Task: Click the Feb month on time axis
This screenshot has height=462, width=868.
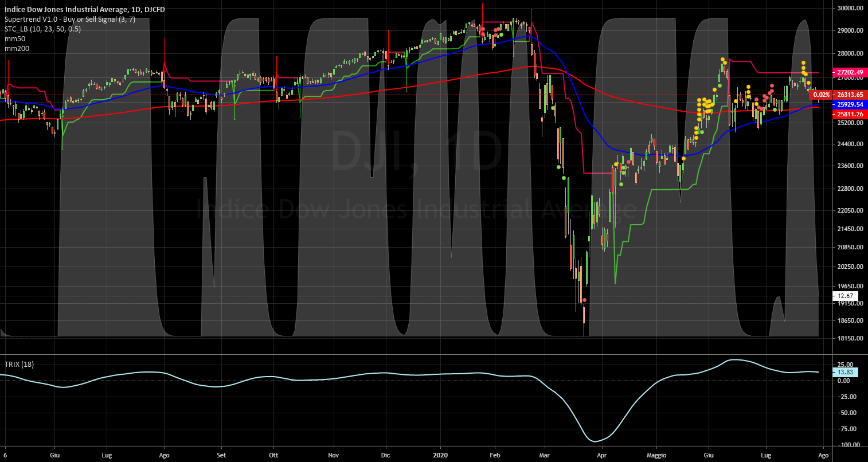Action: tap(496, 455)
